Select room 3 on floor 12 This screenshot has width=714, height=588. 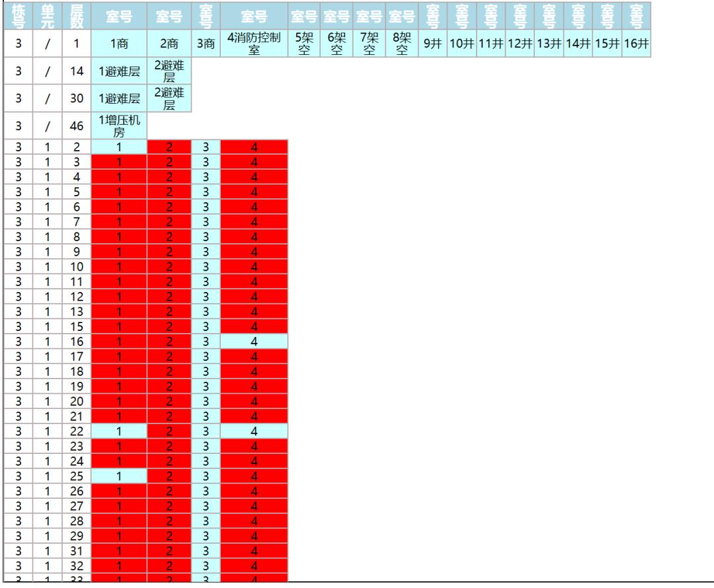click(x=206, y=297)
